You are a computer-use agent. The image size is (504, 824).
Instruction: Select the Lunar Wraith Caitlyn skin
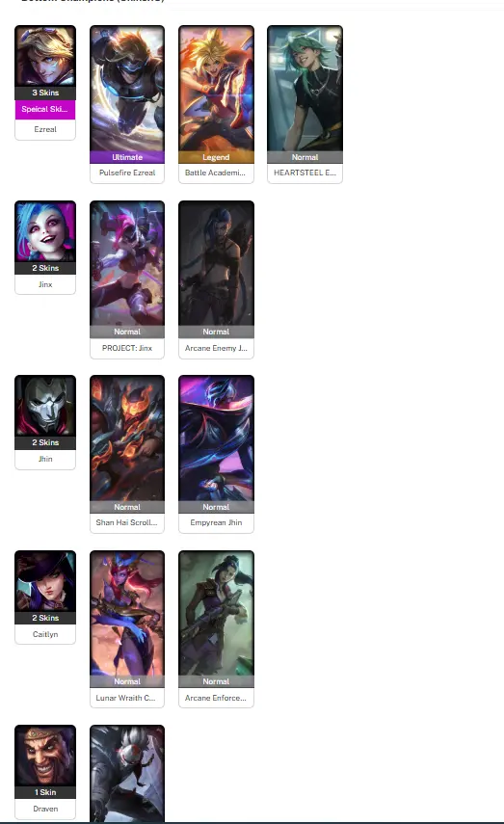click(x=127, y=629)
